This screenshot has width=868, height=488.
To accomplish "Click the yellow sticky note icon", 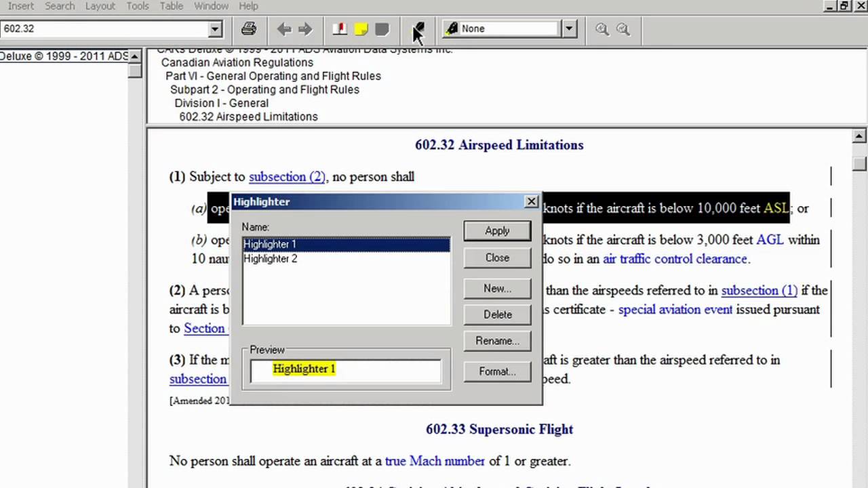I will [x=361, y=28].
